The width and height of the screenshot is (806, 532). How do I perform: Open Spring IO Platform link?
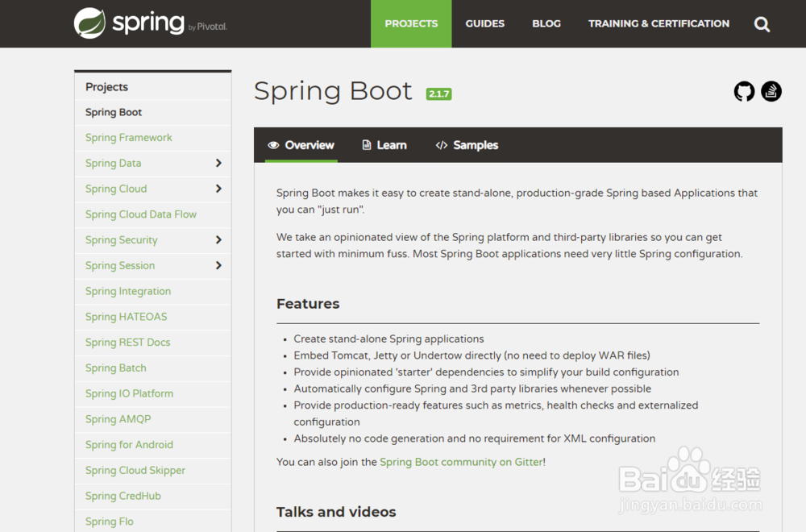[x=129, y=393]
